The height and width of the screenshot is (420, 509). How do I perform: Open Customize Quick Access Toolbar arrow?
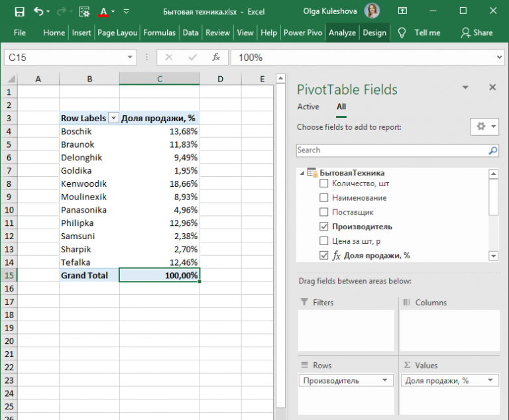pos(127,12)
